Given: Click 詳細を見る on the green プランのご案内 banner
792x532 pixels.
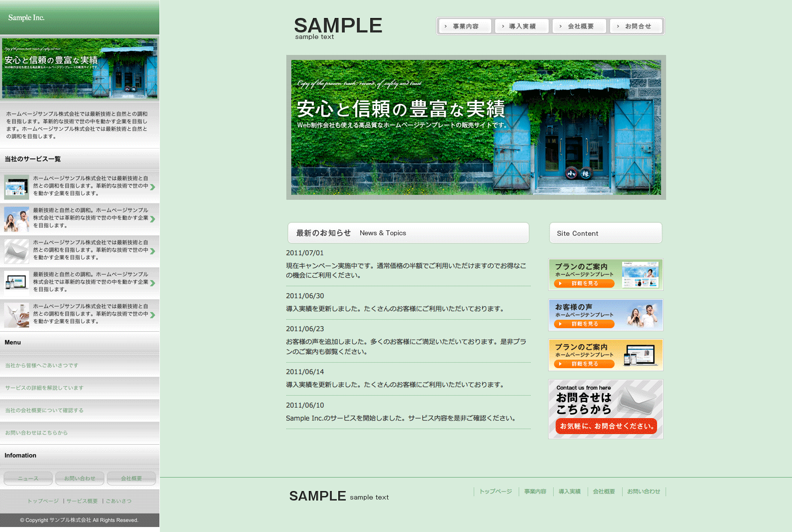Looking at the screenshot, I should [584, 284].
